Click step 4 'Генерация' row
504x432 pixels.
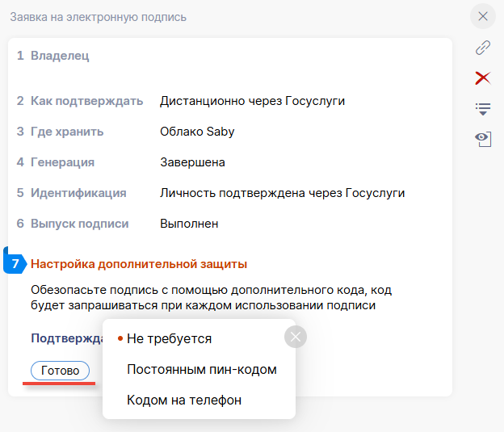click(x=62, y=162)
